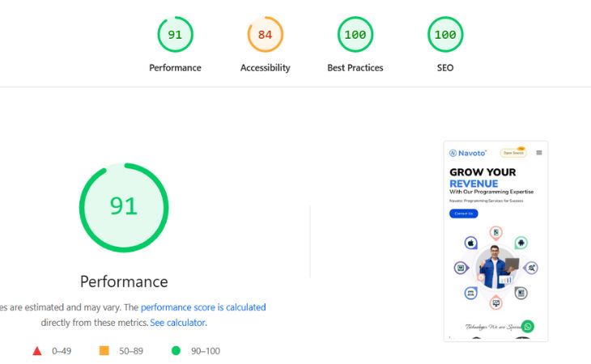Screen dimensions: 591x364
Task: Click the hamburger menu icon in the Navoto screenshot
Action: click(x=539, y=153)
